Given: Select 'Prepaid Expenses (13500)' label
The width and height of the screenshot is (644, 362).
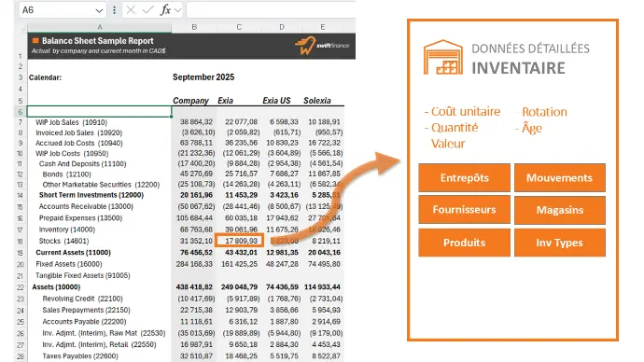Looking at the screenshot, I should click(80, 218).
